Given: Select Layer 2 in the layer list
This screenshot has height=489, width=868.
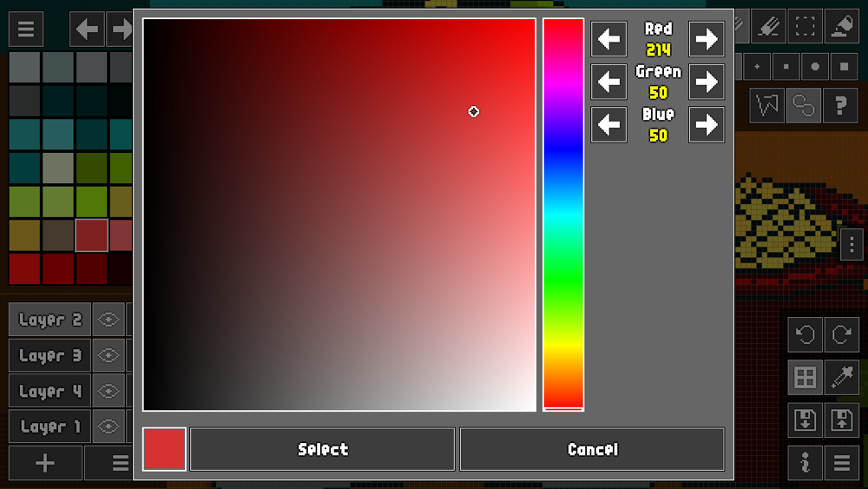Looking at the screenshot, I should click(49, 320).
